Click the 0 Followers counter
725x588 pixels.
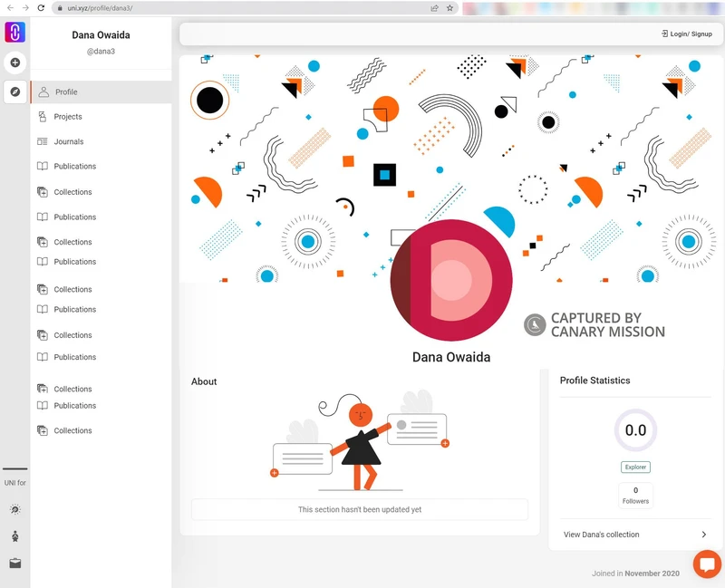tap(635, 496)
